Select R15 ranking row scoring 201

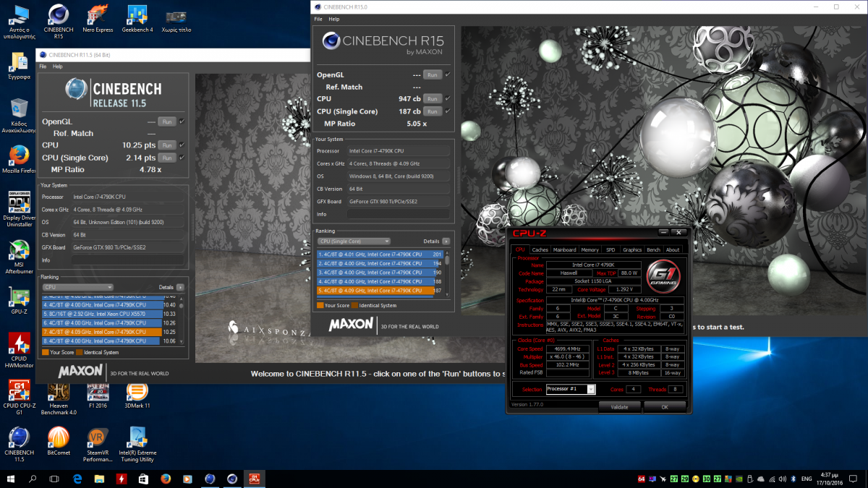380,254
